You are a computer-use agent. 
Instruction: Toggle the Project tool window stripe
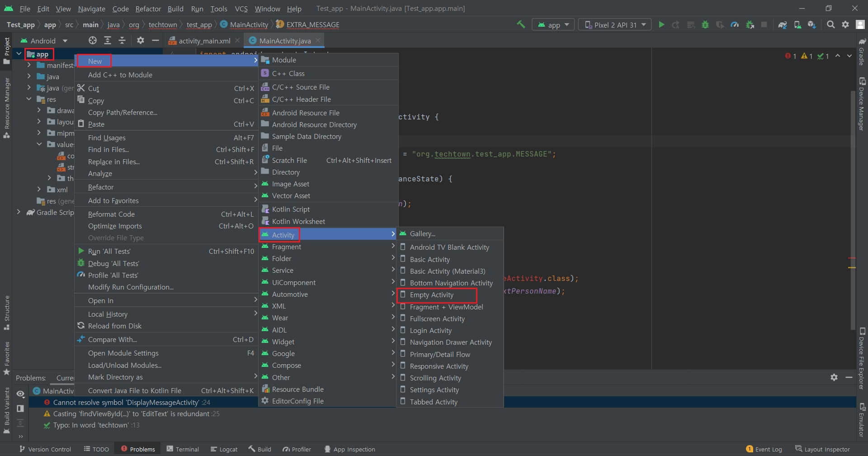(7, 51)
